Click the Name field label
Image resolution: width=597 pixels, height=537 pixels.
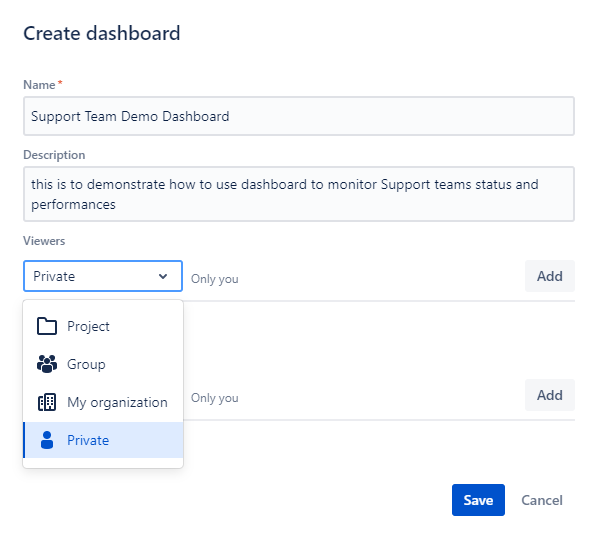[40, 85]
